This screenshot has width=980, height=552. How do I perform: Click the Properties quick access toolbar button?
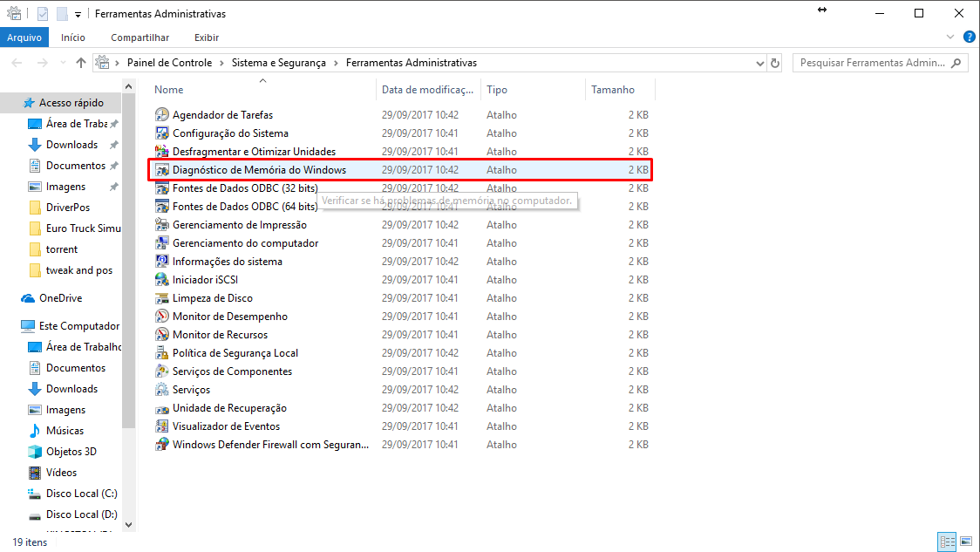[x=43, y=14]
